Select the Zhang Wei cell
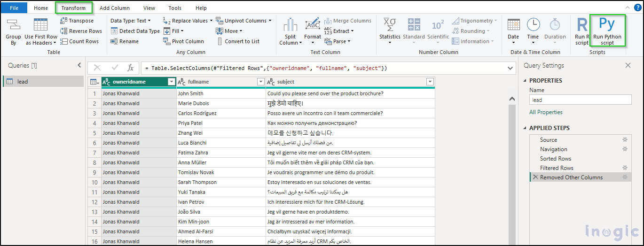 [221, 133]
